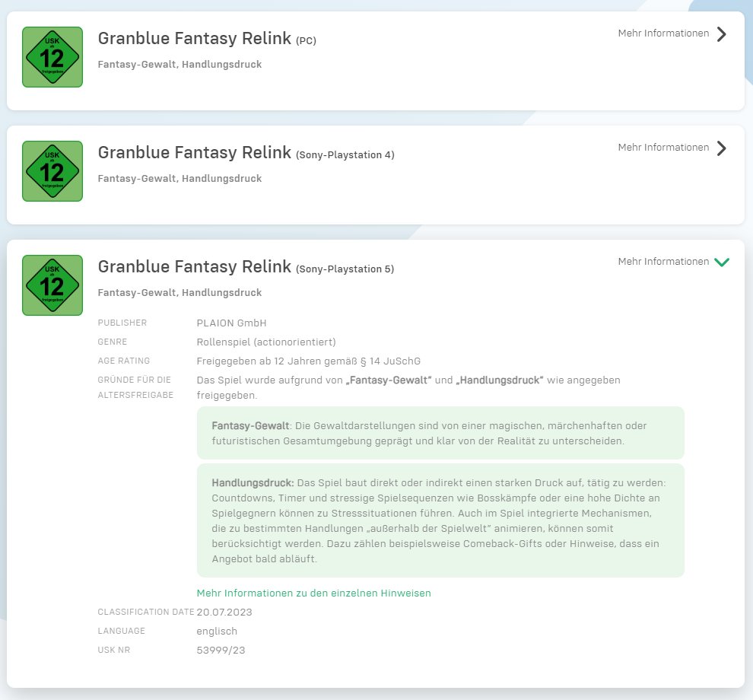Open Mehr Informationen for Sony-Playstation 4 version
This screenshot has width=753, height=700.
(x=663, y=147)
